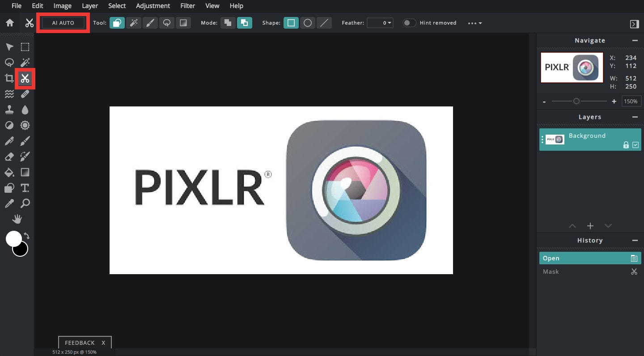This screenshot has height=356, width=644.
Task: Select the Heal bandage tool
Action: pyautogui.click(x=25, y=94)
